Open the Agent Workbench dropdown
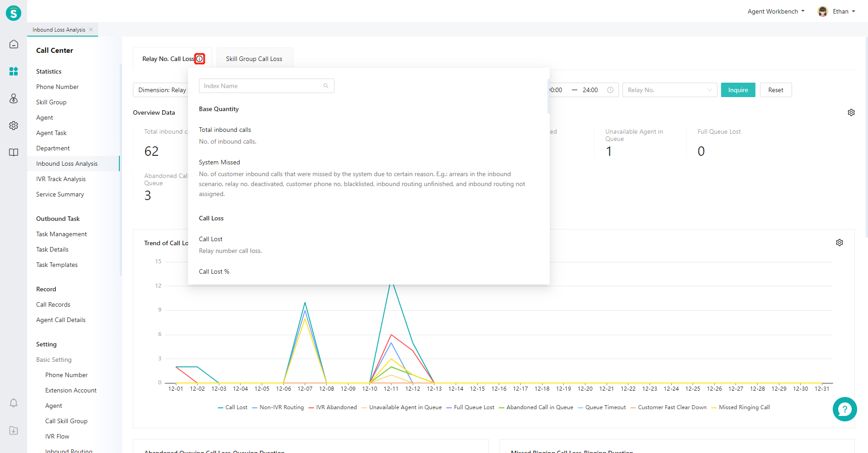The image size is (868, 453). point(776,11)
